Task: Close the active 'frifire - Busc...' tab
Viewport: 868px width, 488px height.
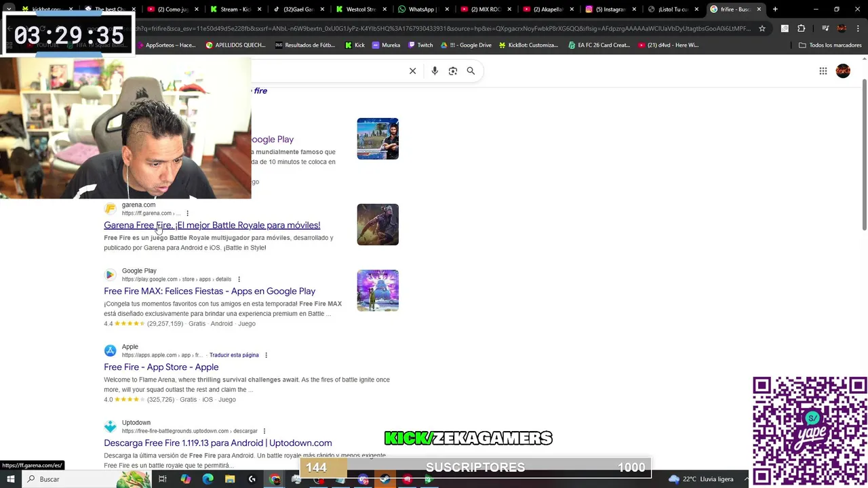Action: click(x=759, y=9)
